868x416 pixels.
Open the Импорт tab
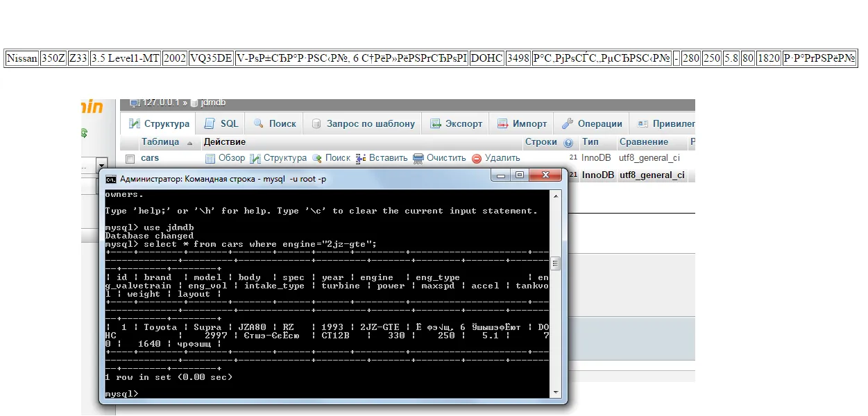pos(522,124)
